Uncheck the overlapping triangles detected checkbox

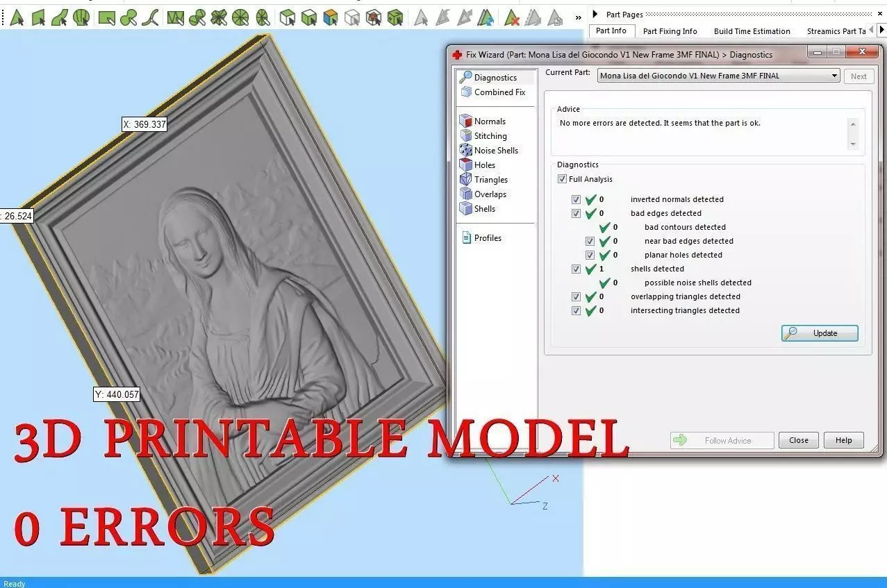[576, 296]
